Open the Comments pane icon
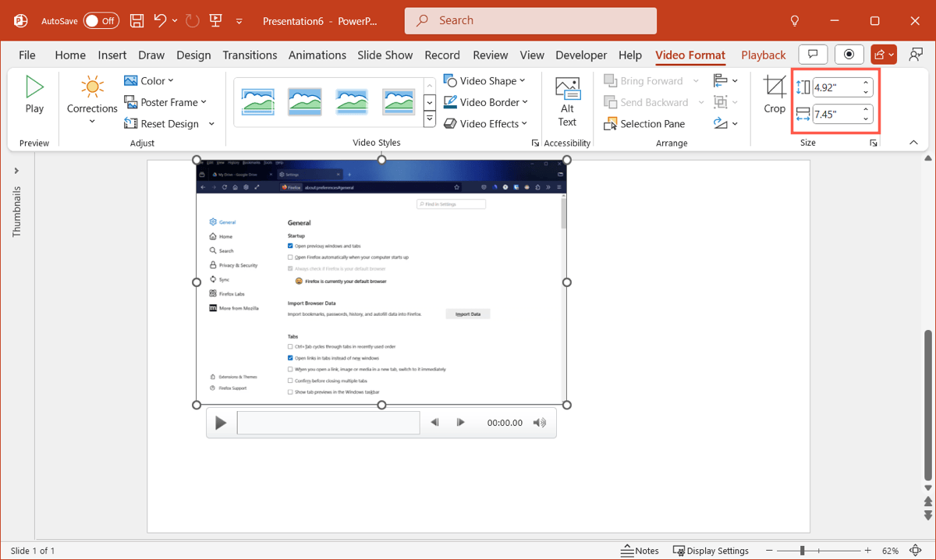Image resolution: width=936 pixels, height=560 pixels. tap(813, 54)
